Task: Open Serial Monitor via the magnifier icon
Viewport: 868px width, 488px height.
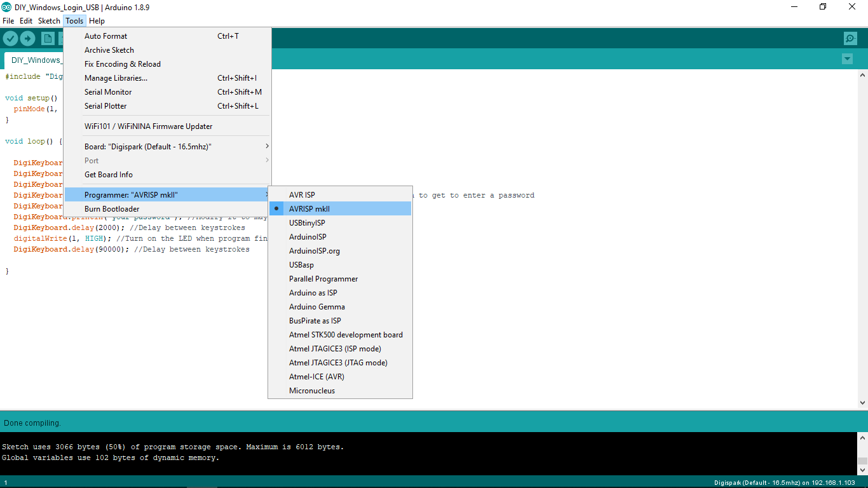Action: coord(850,38)
